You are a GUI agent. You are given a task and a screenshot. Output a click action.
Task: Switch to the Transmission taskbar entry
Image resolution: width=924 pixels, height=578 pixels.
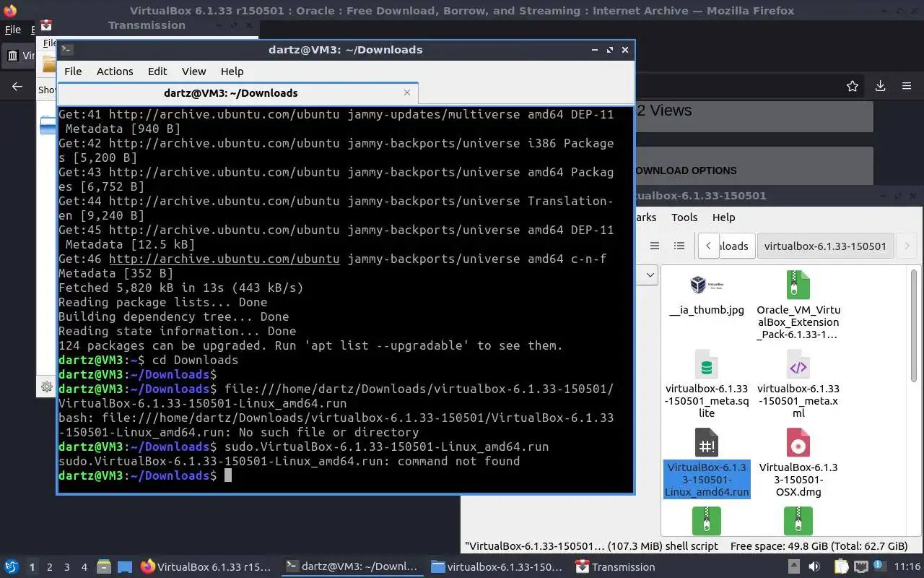(x=616, y=566)
